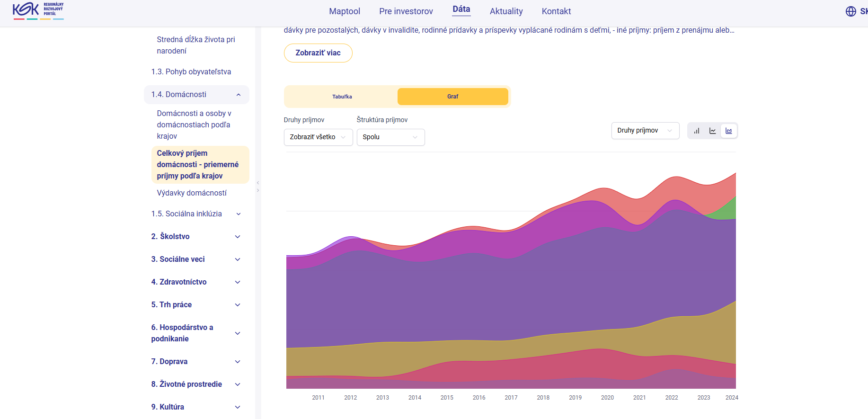This screenshot has width=868, height=419.
Task: Click the Zobraziť viac button
Action: point(318,53)
